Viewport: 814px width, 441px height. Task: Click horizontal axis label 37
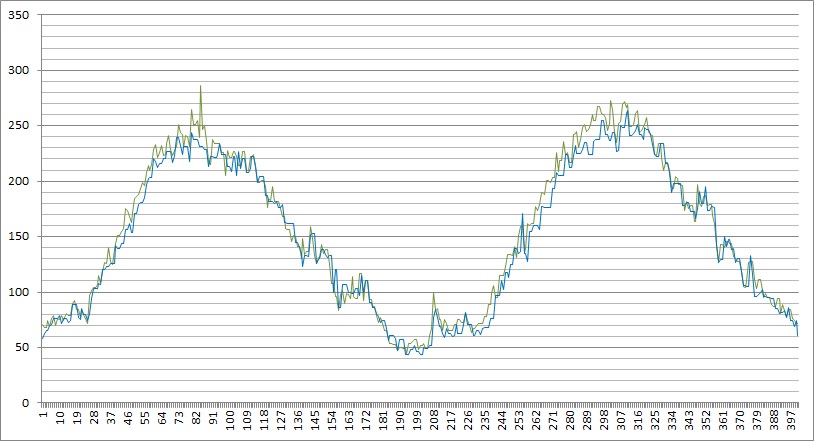tap(111, 418)
